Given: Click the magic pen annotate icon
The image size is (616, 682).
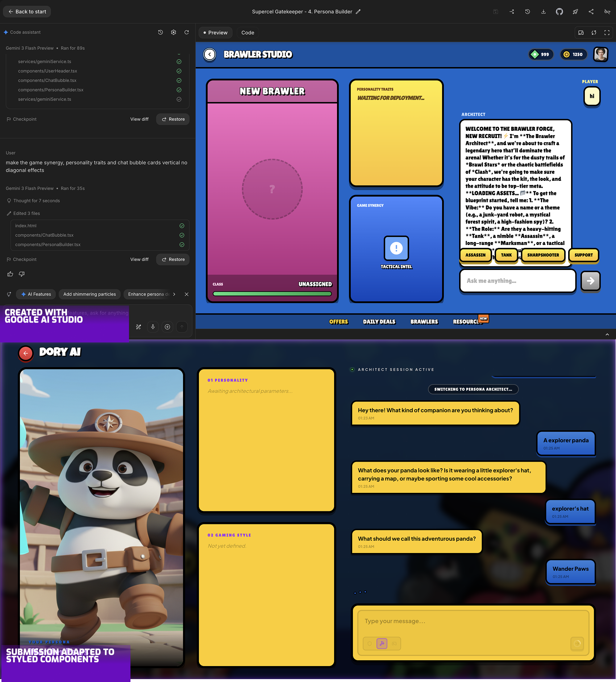Looking at the screenshot, I should [x=138, y=327].
